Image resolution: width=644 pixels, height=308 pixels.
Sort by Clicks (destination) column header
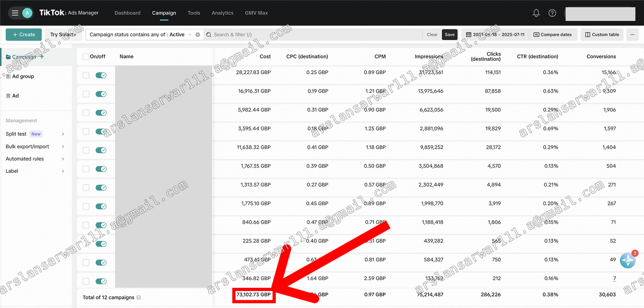(486, 56)
